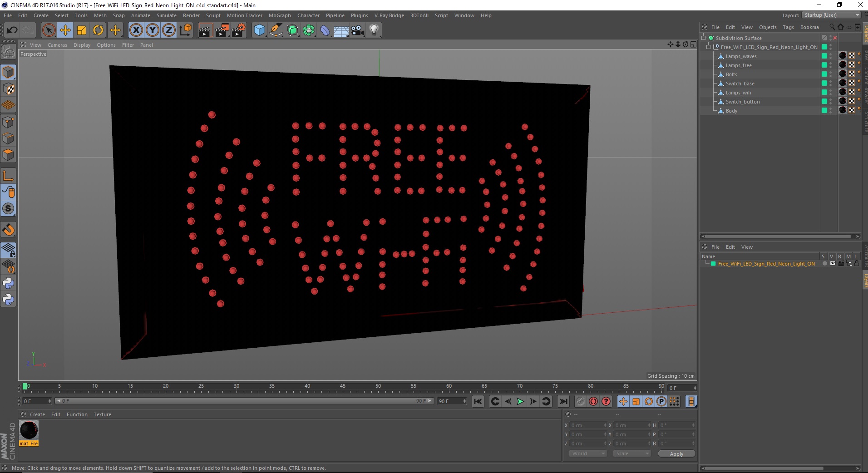Toggle autokeying button

[x=593, y=401]
